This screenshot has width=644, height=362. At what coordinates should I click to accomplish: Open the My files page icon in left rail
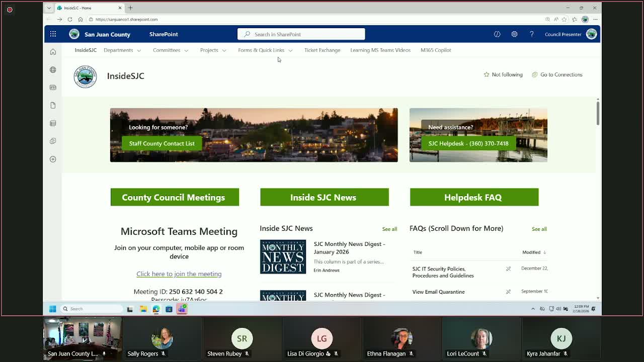[53, 106]
